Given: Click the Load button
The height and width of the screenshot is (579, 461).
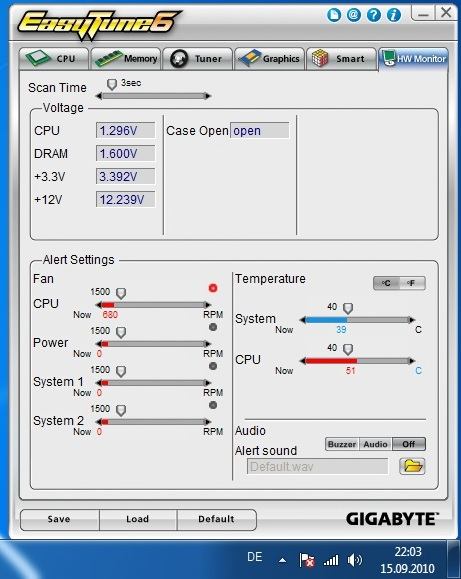Looking at the screenshot, I should (x=138, y=519).
